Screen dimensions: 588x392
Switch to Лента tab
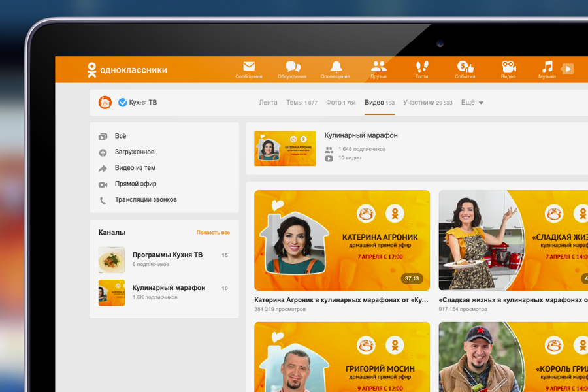click(268, 103)
